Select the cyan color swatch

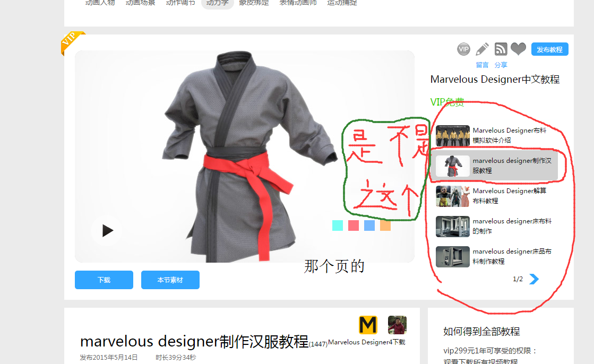(338, 226)
